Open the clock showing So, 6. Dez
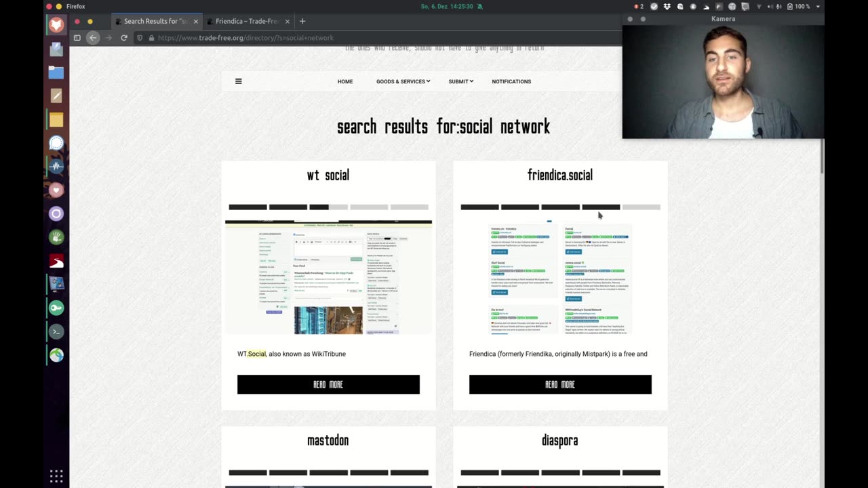This screenshot has width=868, height=488. [447, 6]
